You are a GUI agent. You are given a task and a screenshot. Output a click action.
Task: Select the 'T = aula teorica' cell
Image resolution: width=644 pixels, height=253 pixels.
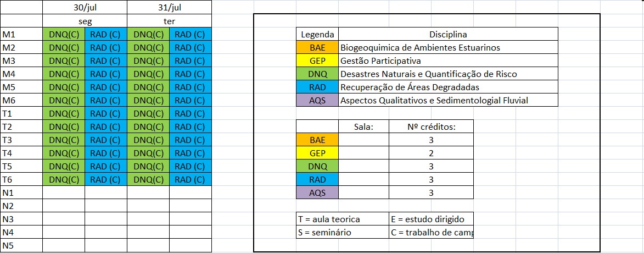point(343,219)
